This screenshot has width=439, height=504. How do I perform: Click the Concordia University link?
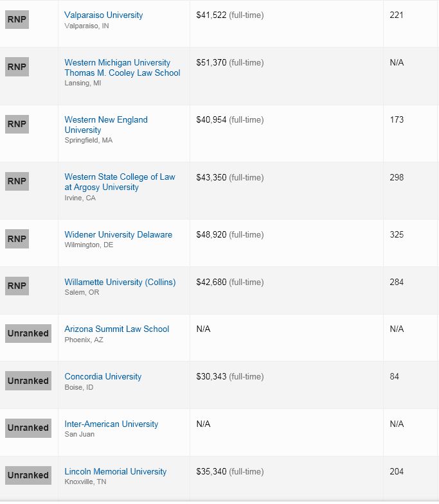coord(103,376)
